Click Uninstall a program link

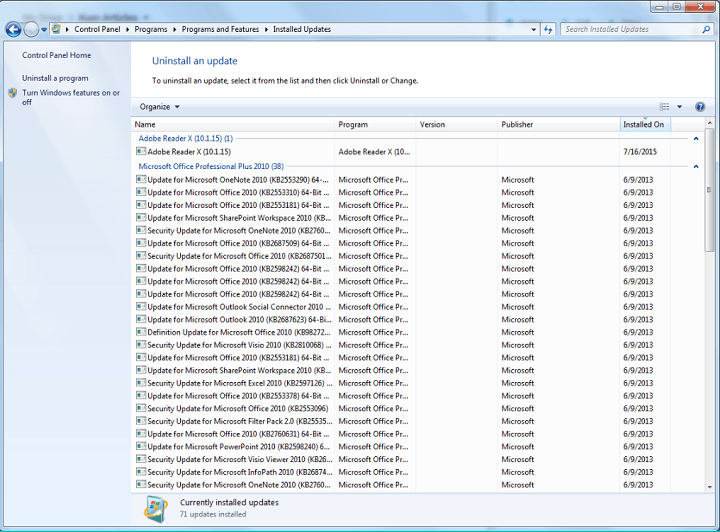(x=55, y=78)
